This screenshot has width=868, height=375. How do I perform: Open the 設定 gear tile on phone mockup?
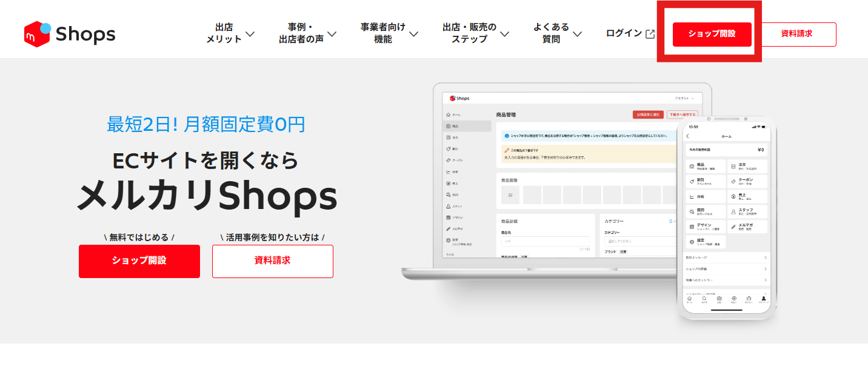pos(706,242)
